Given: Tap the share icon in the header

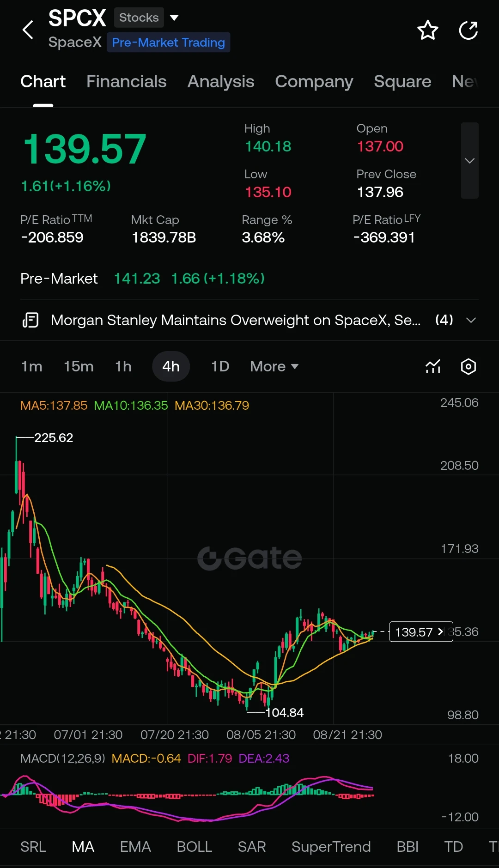Looking at the screenshot, I should pos(468,30).
